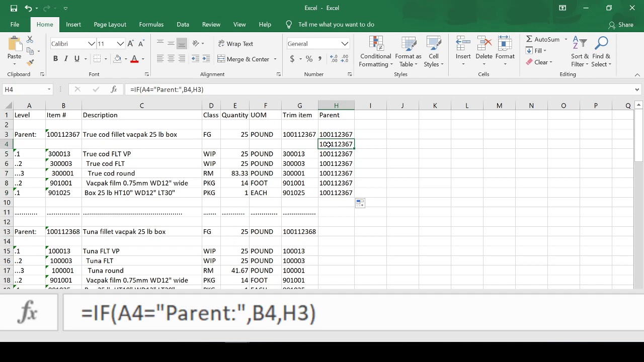Screen dimensions: 644x362
Task: Pick the font color red swatch
Action: (134, 59)
